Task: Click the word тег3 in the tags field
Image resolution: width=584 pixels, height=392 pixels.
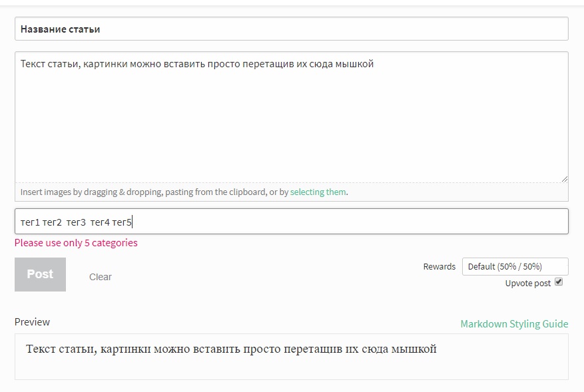Action: click(76, 222)
